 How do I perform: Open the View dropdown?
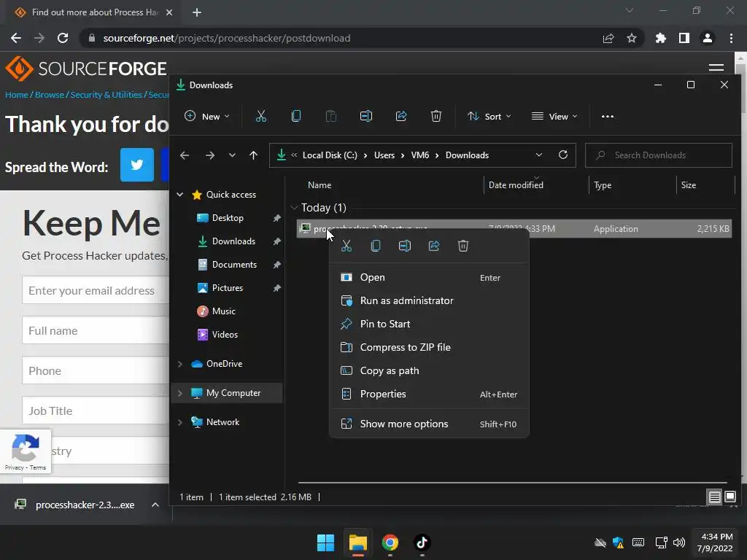click(554, 116)
